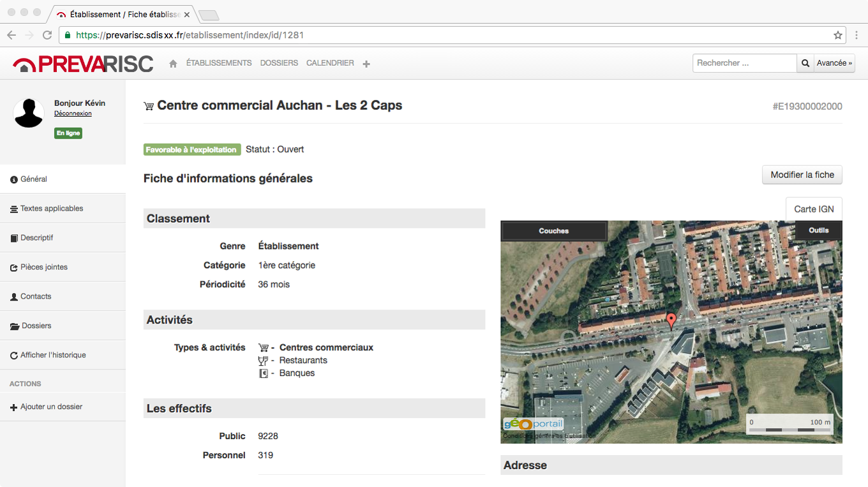Click the Activités section header
This screenshot has width=868, height=487.
coord(314,320)
